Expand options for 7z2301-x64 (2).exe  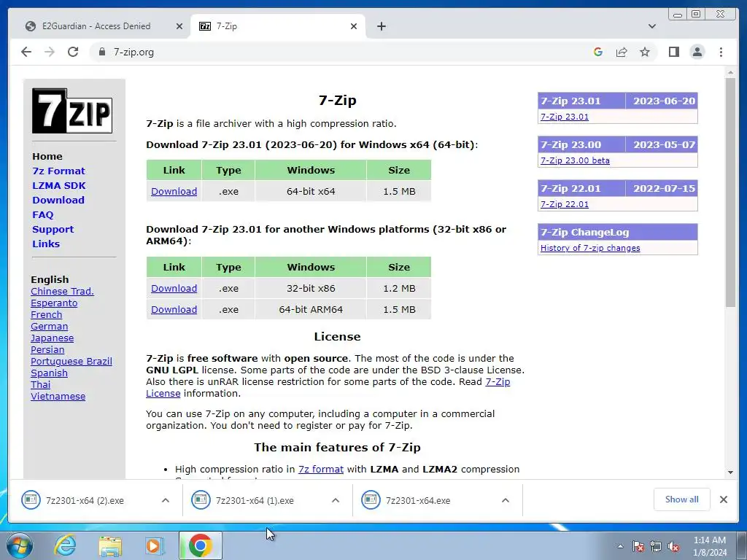click(x=166, y=500)
